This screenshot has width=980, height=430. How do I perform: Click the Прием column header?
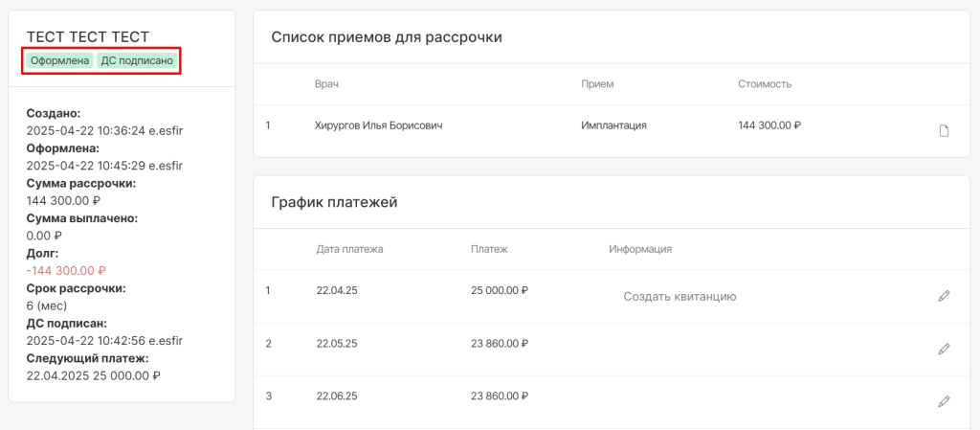[597, 84]
